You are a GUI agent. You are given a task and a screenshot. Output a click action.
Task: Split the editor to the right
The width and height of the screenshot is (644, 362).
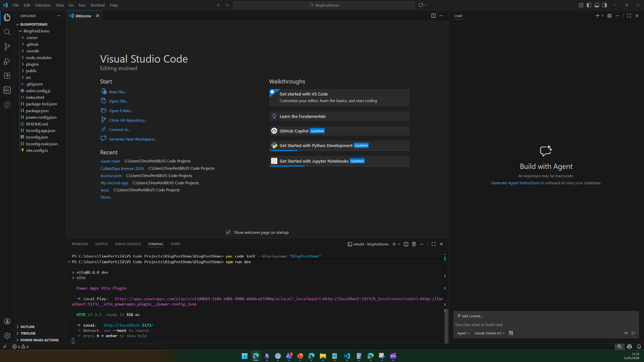433,16
